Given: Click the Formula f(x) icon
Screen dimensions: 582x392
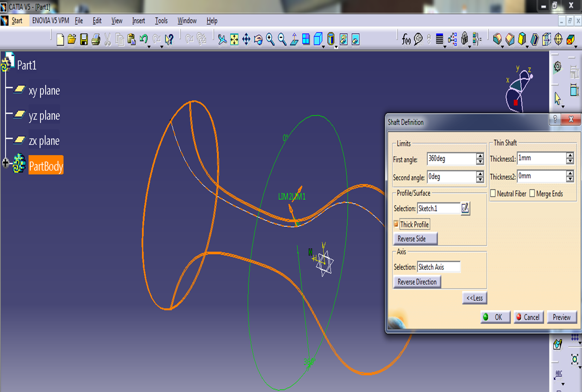Looking at the screenshot, I should (x=406, y=40).
